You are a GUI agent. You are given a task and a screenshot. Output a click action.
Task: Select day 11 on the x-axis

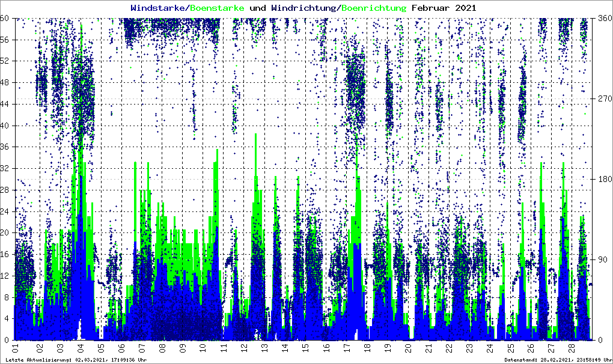point(223,348)
